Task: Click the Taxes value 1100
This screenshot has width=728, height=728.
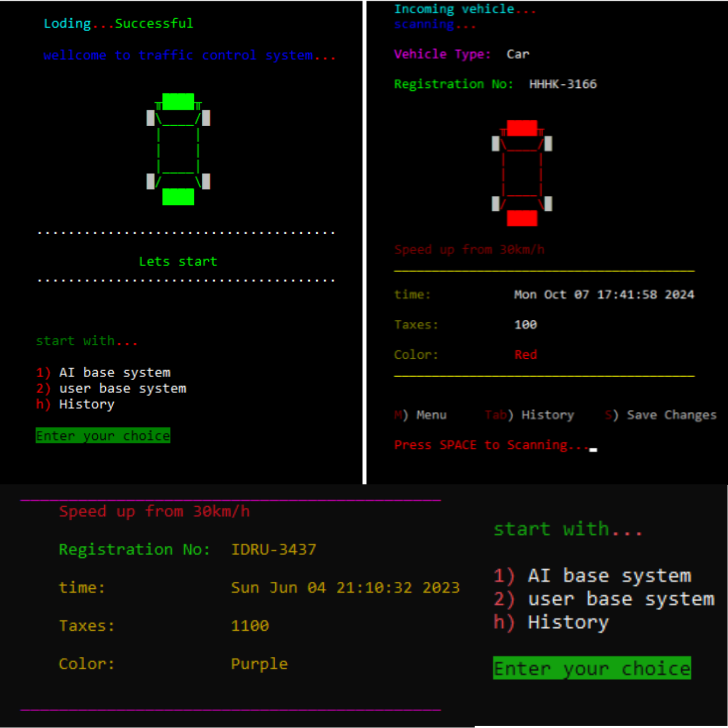Action: click(250, 626)
